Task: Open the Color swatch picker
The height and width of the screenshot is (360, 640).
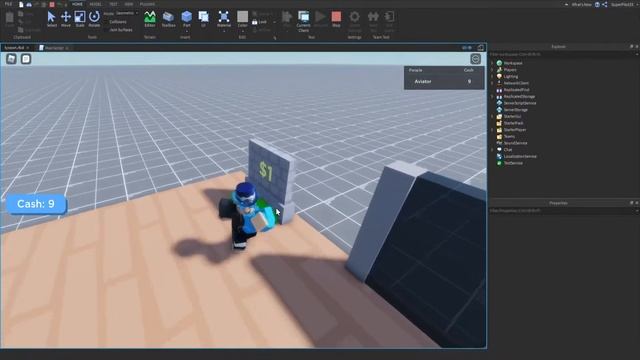Action: pos(242,17)
